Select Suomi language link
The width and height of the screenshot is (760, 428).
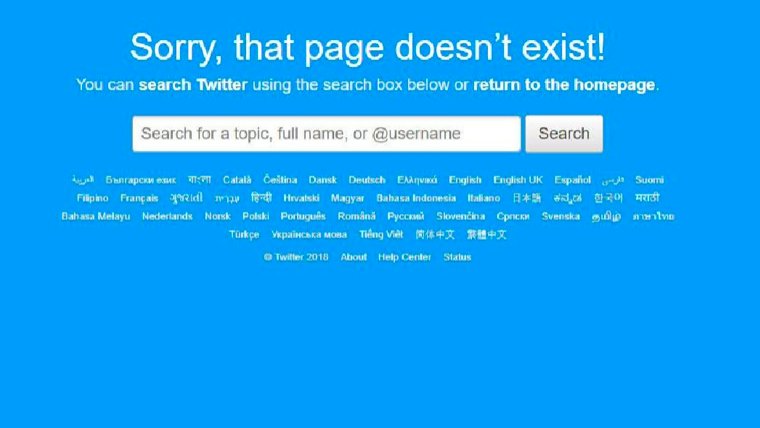click(x=649, y=180)
